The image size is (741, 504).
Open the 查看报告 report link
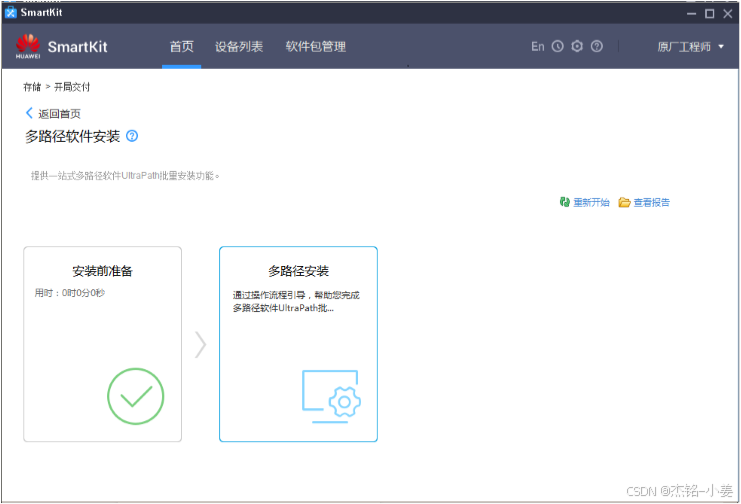(x=652, y=203)
